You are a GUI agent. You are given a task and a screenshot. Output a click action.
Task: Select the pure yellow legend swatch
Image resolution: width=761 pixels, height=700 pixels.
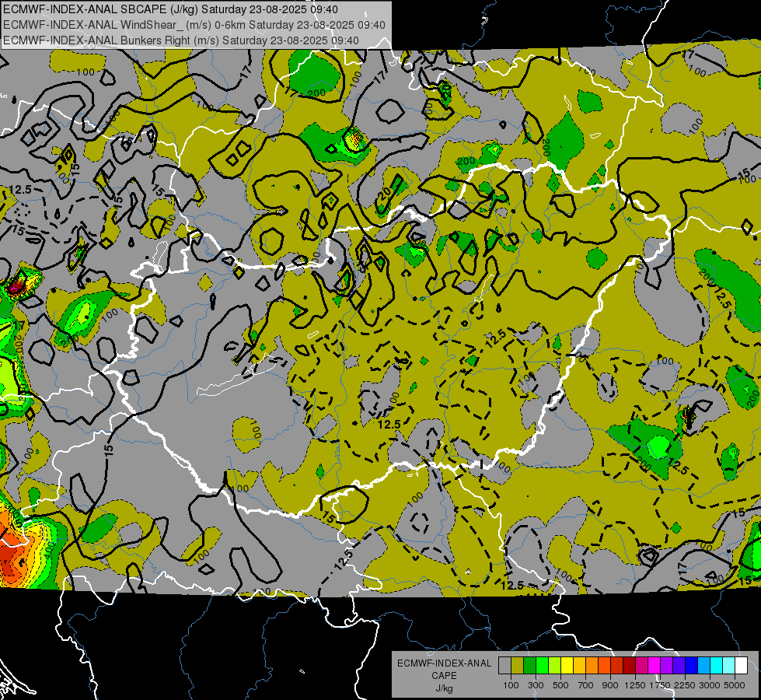[567, 666]
